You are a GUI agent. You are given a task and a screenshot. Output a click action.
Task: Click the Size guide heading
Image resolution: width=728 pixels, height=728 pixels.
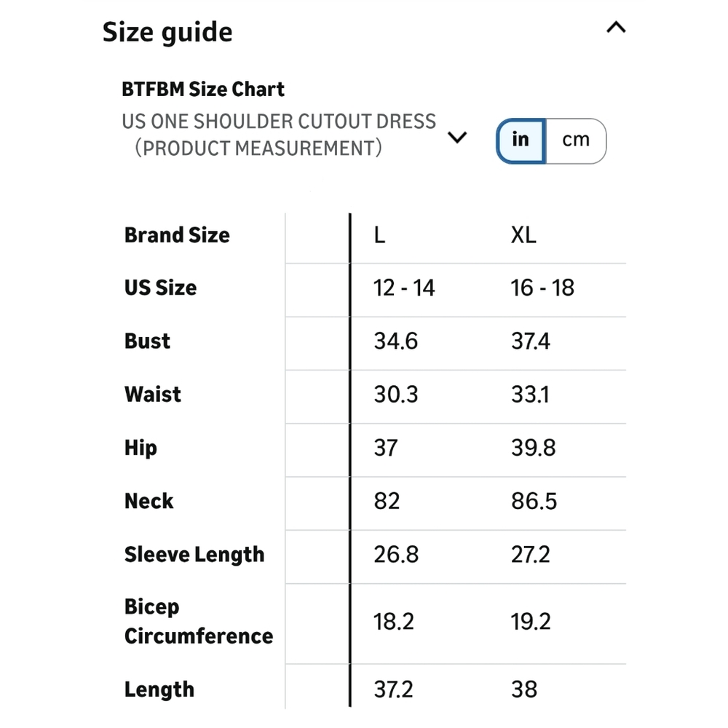(x=167, y=33)
